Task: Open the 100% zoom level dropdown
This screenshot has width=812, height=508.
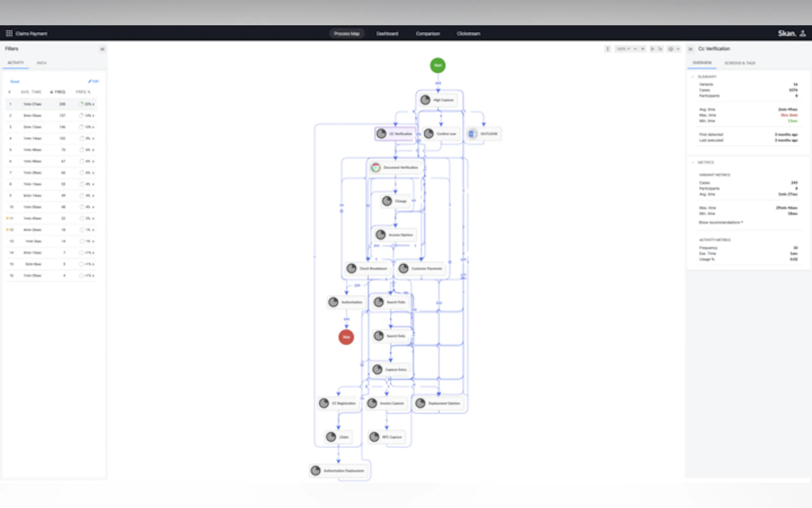Action: click(x=623, y=49)
